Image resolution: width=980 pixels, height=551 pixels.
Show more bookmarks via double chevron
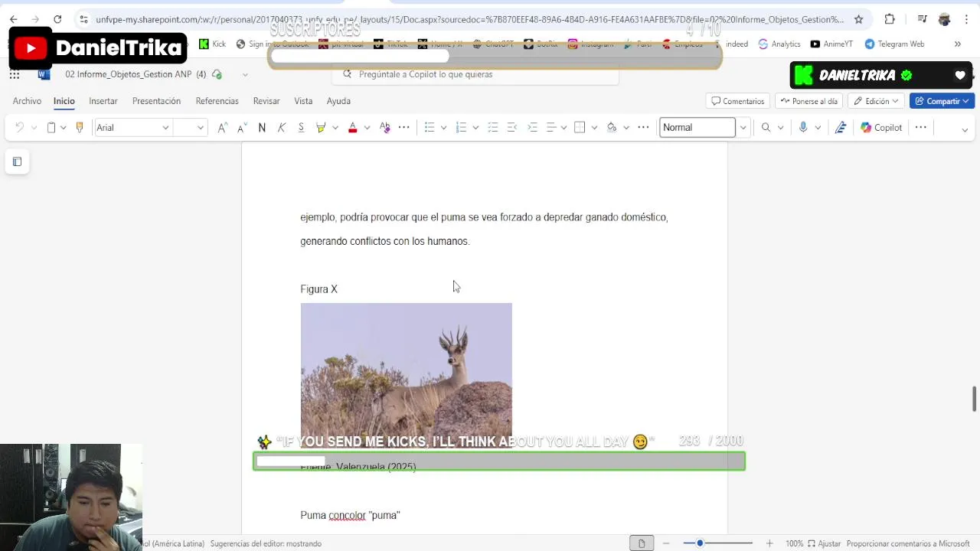tap(957, 44)
